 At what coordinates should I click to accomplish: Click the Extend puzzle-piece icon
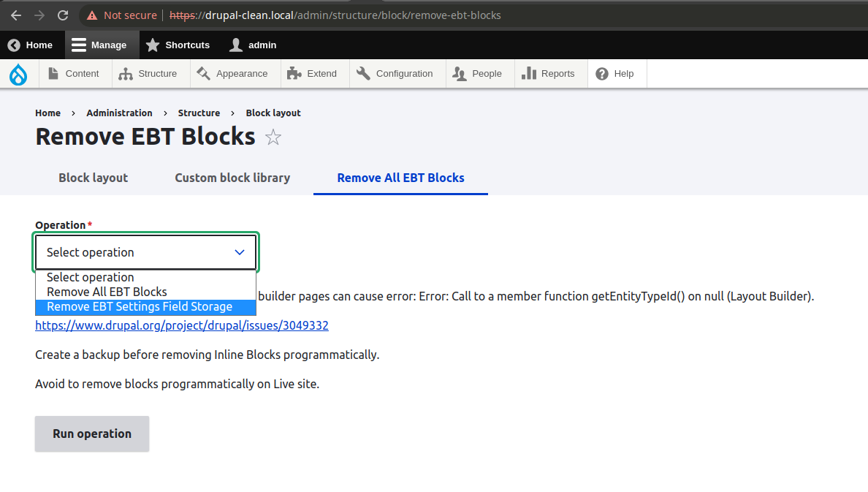pyautogui.click(x=294, y=73)
